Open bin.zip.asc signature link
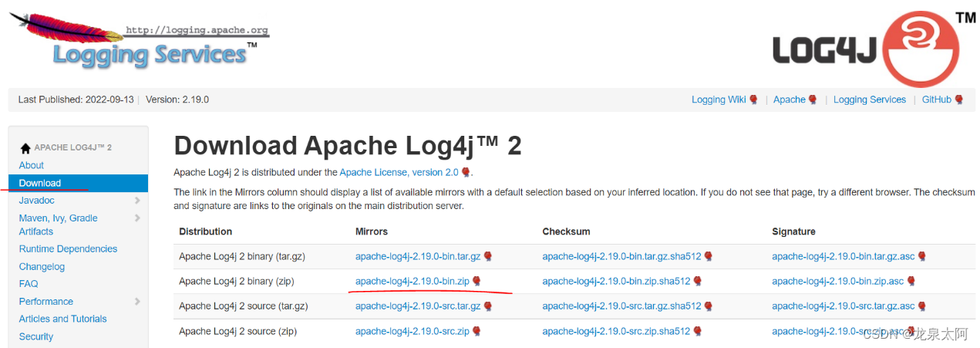 coord(838,281)
